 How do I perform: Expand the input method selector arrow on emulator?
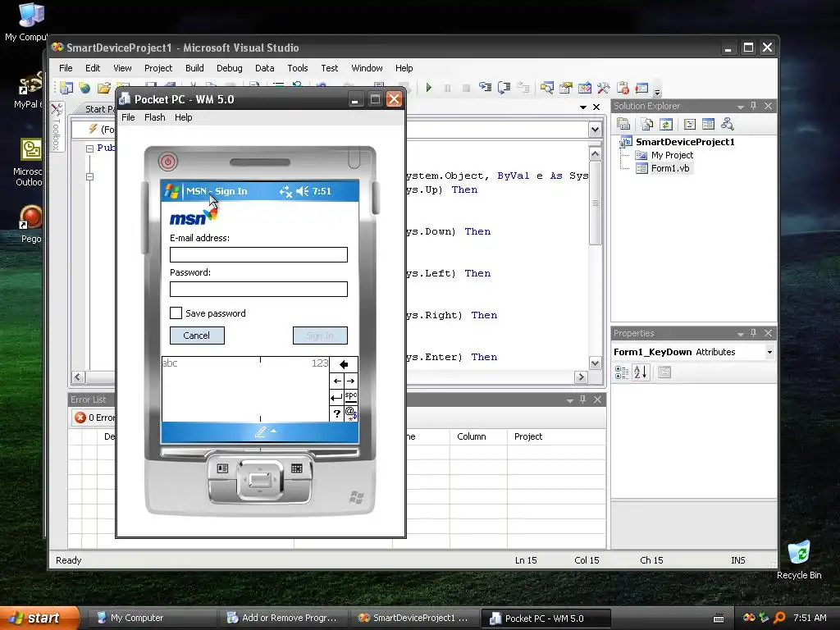click(274, 431)
